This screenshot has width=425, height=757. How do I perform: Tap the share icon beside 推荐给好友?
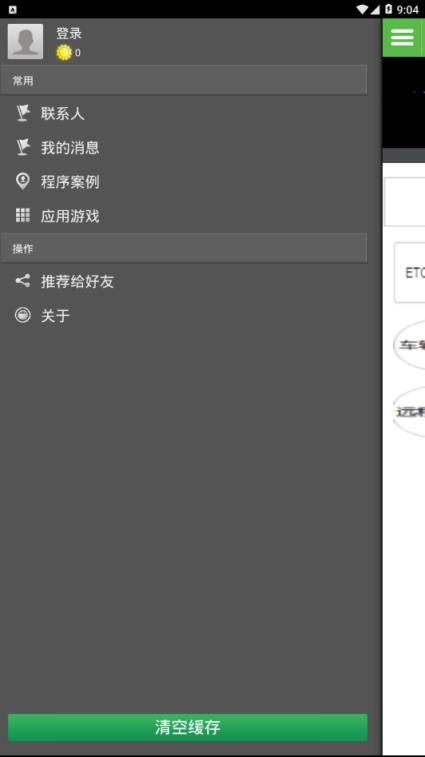[23, 280]
